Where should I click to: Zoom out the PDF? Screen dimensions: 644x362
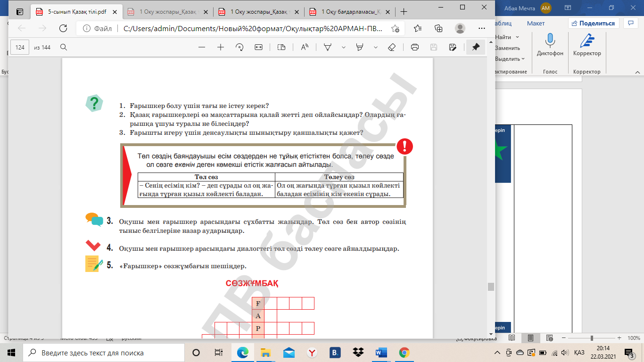click(202, 47)
